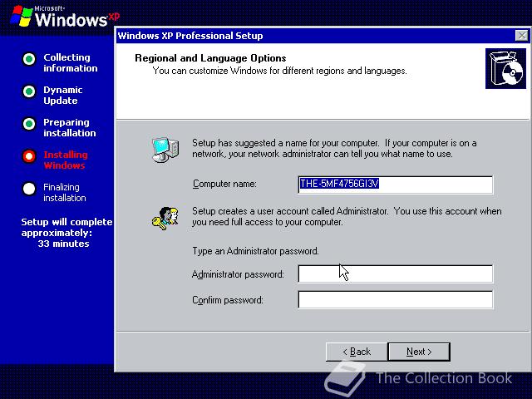Screen dimensions: 532x399
Task: Click the "Dynamic Update" label
Action: point(63,95)
